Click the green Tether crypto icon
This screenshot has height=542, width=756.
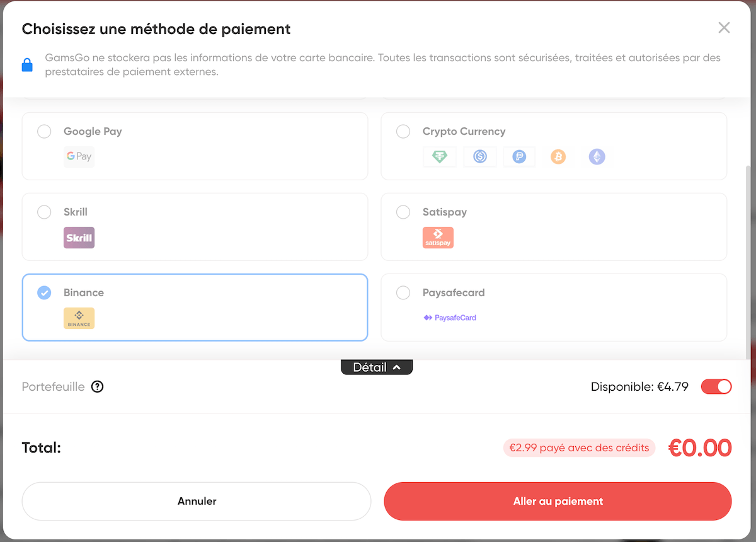click(440, 156)
